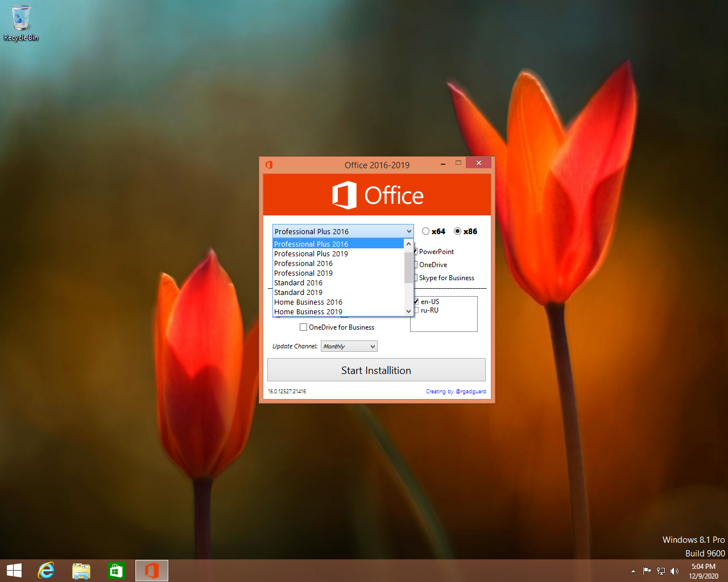Open the Update Channel Monthly dropdown
Screen dimensions: 728x582
[x=349, y=346]
